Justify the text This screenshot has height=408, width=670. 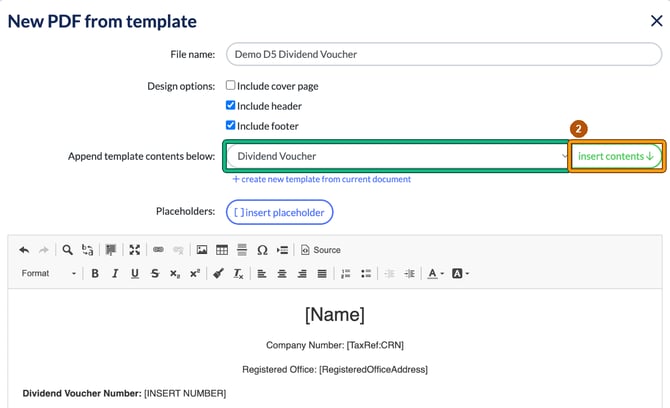[x=322, y=273]
